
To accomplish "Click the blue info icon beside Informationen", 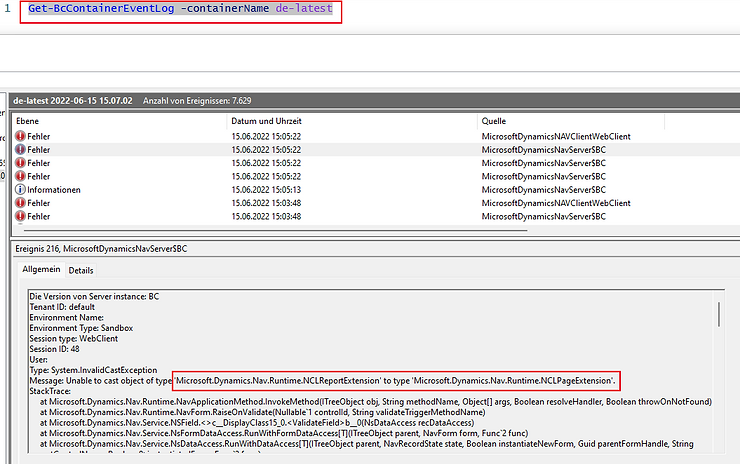I will (20, 189).
